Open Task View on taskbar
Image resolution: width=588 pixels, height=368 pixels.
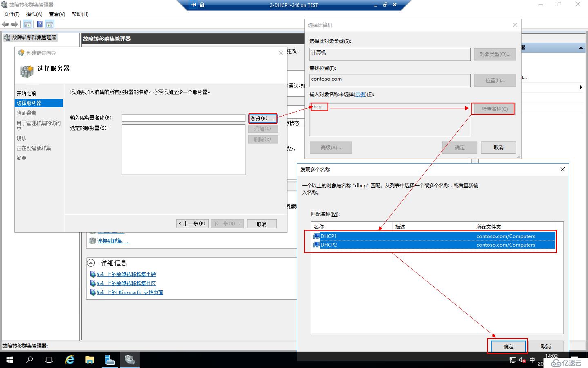(x=49, y=360)
